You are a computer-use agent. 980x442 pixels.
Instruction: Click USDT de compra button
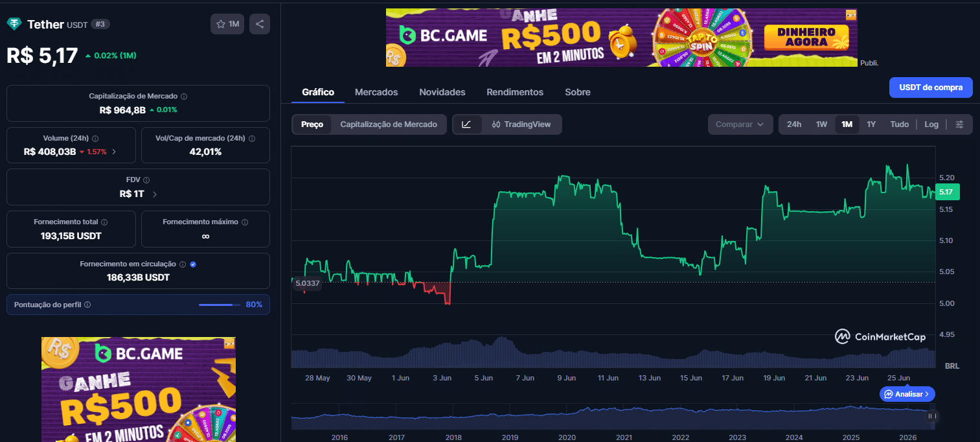click(x=931, y=87)
